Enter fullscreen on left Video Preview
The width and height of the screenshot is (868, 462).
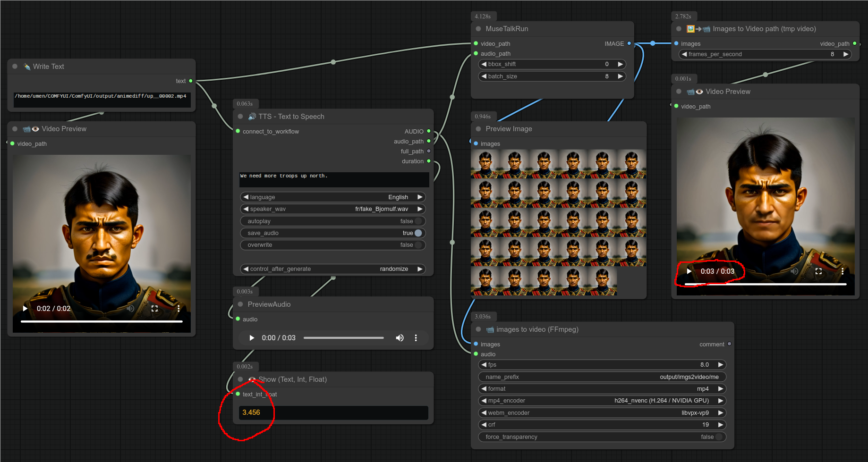(154, 309)
